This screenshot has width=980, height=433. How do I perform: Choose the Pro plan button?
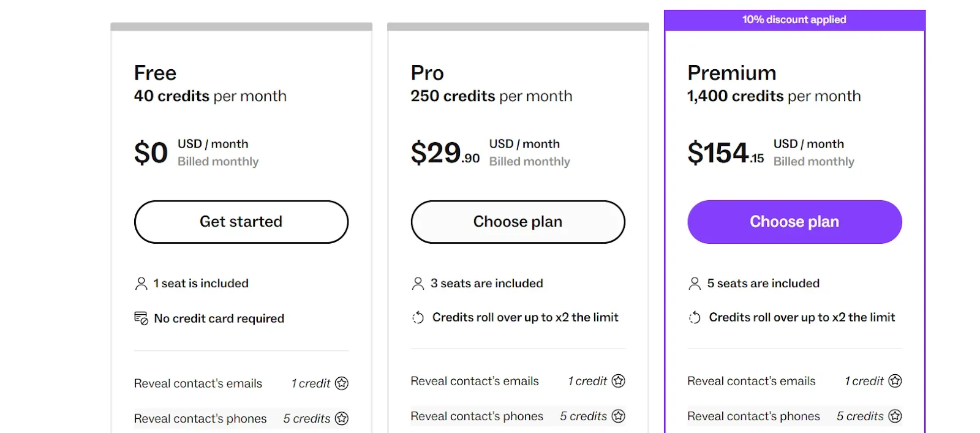click(x=518, y=222)
